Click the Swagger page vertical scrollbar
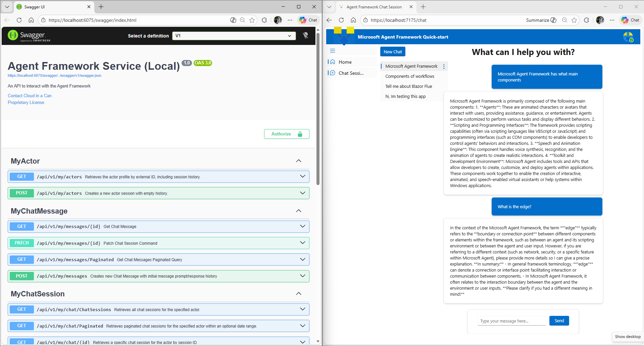This screenshot has height=346, width=644. click(x=318, y=109)
